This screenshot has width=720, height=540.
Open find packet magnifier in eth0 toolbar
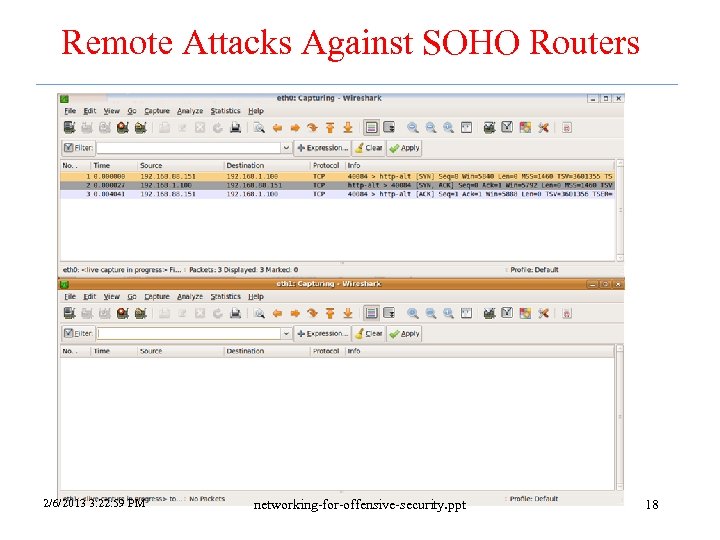[259, 128]
